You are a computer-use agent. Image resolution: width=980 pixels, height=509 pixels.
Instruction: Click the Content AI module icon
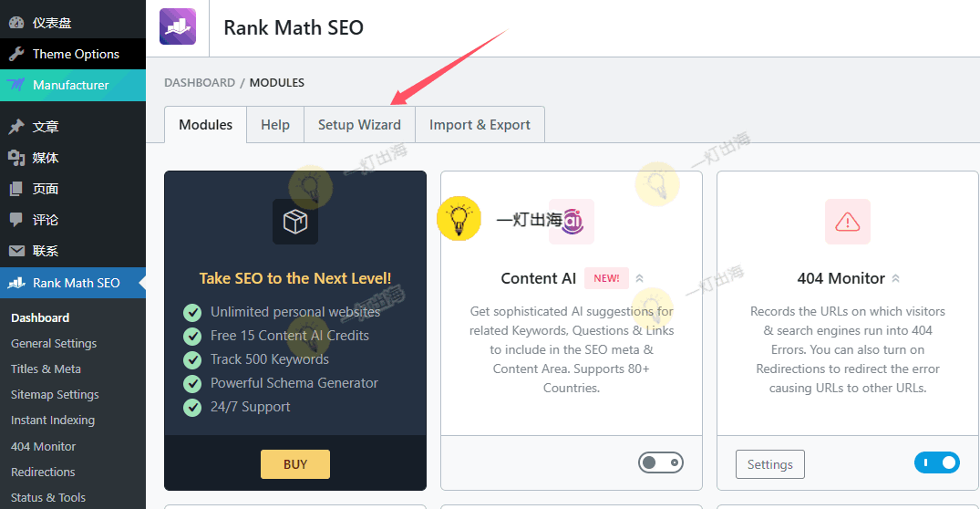coord(573,221)
